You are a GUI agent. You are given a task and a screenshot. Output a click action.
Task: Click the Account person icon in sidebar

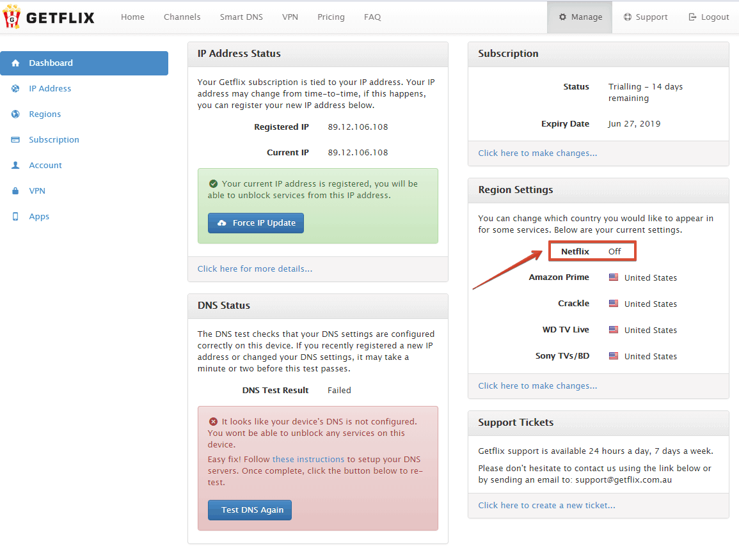15,166
